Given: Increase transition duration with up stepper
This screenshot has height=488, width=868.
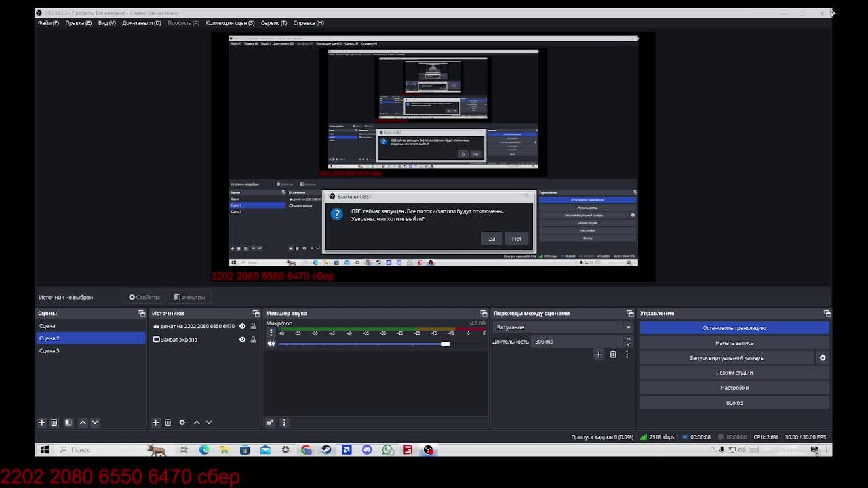Looking at the screenshot, I should [628, 339].
